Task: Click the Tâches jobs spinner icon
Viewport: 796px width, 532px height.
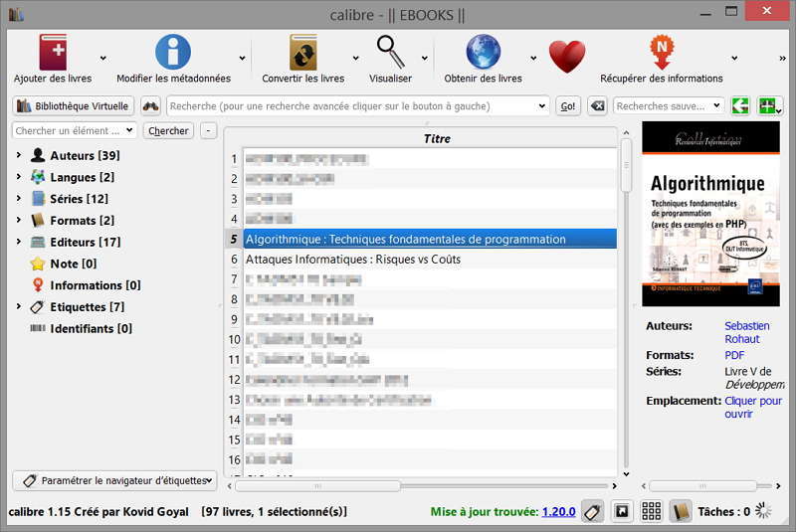Action: [762, 511]
